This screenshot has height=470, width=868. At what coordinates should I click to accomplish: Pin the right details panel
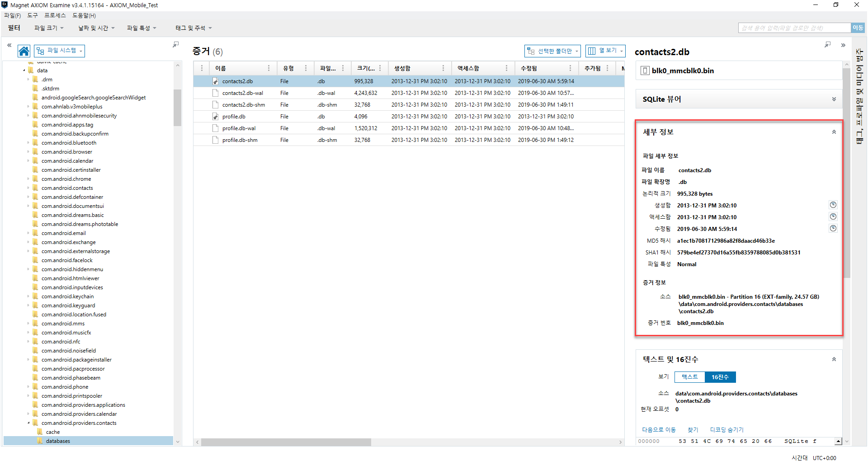(x=827, y=44)
